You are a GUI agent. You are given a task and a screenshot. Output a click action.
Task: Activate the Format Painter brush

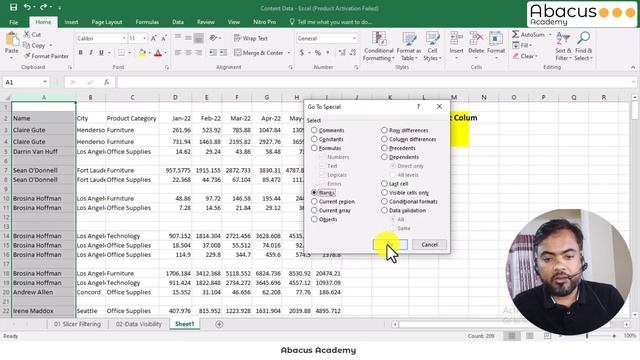tap(27, 56)
